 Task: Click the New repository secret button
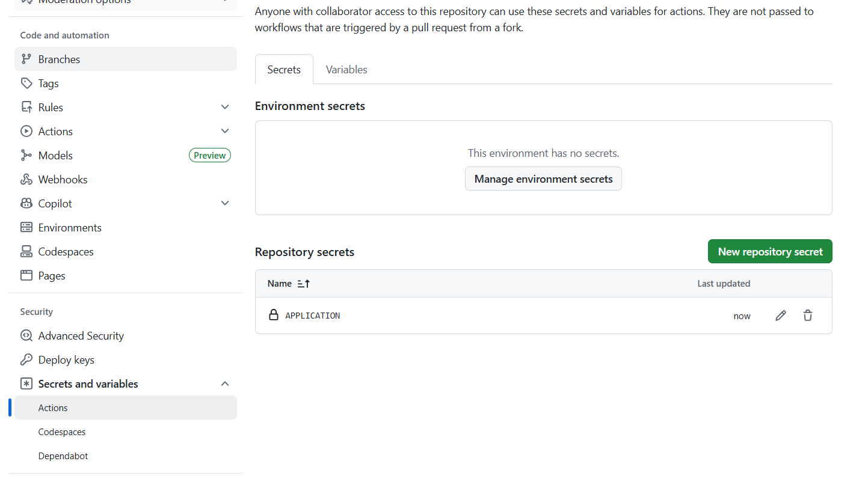(769, 251)
